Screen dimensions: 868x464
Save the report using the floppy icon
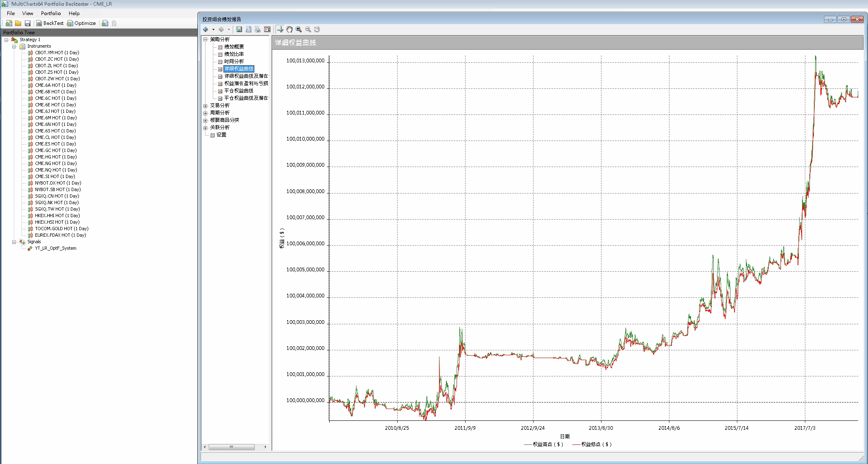239,29
